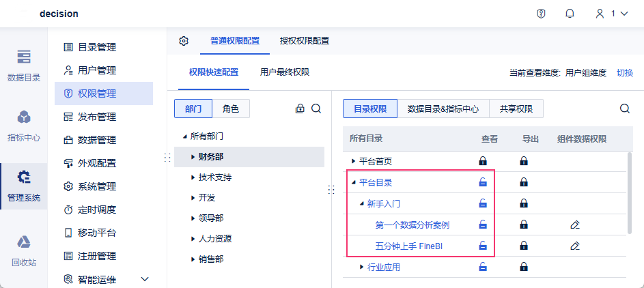This screenshot has height=288, width=644.
Task: Toggle export permission lock for 平台目录
Action: (524, 182)
